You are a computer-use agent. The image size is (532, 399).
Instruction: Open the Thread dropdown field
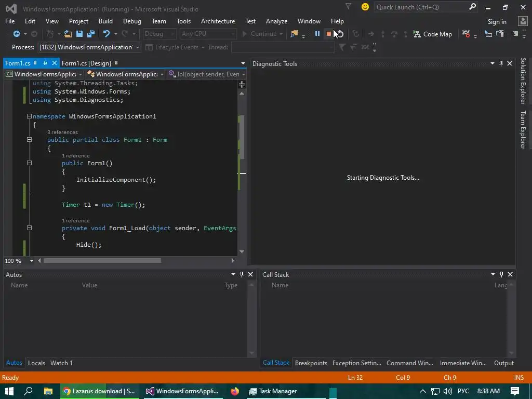click(283, 47)
